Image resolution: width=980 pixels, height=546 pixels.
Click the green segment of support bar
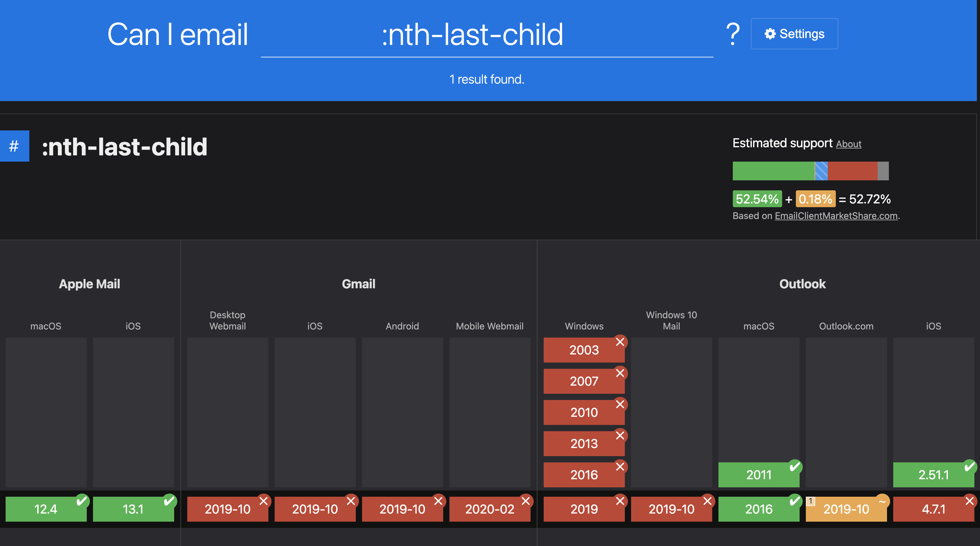[773, 171]
